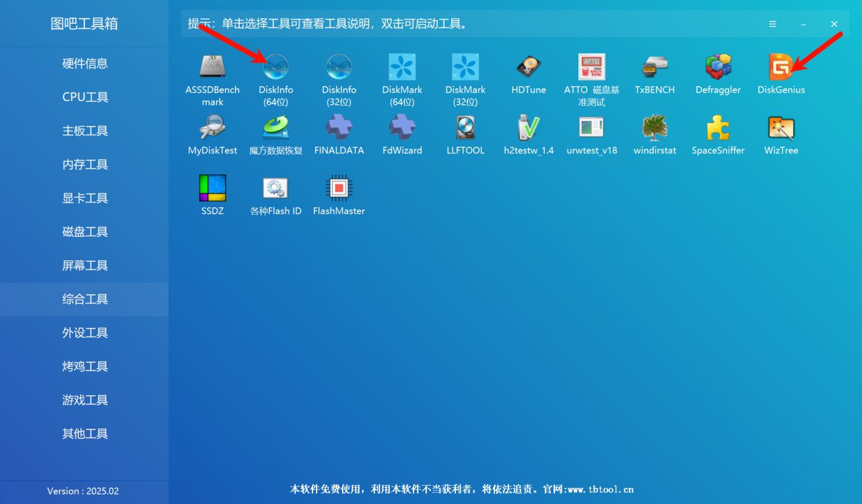The width and height of the screenshot is (862, 504).
Task: Open the hamburger menu in title bar
Action: (772, 24)
